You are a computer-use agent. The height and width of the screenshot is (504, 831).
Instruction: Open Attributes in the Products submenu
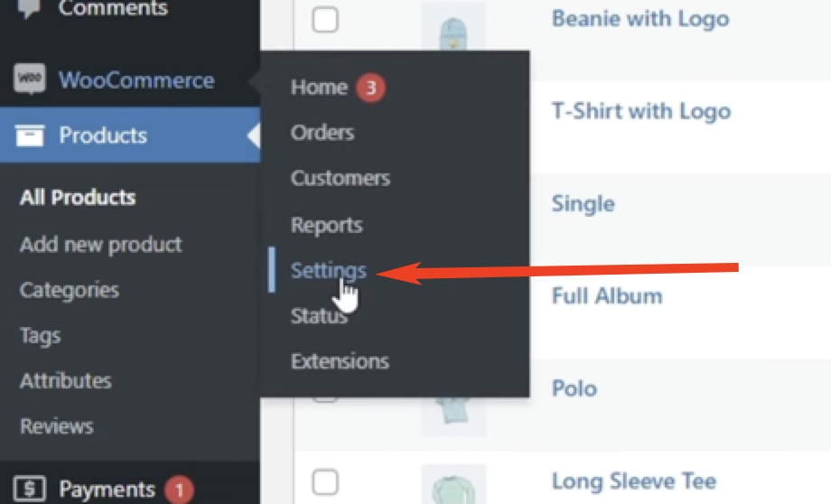tap(66, 380)
